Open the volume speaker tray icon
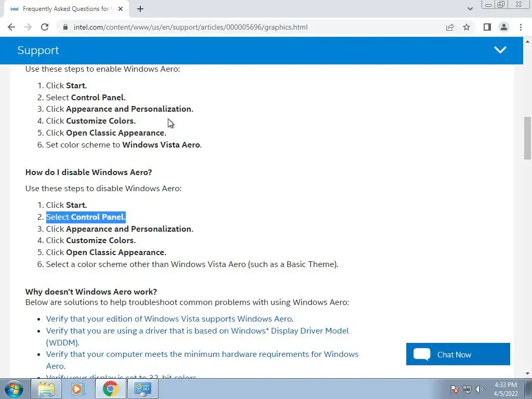The image size is (532, 399). click(480, 389)
